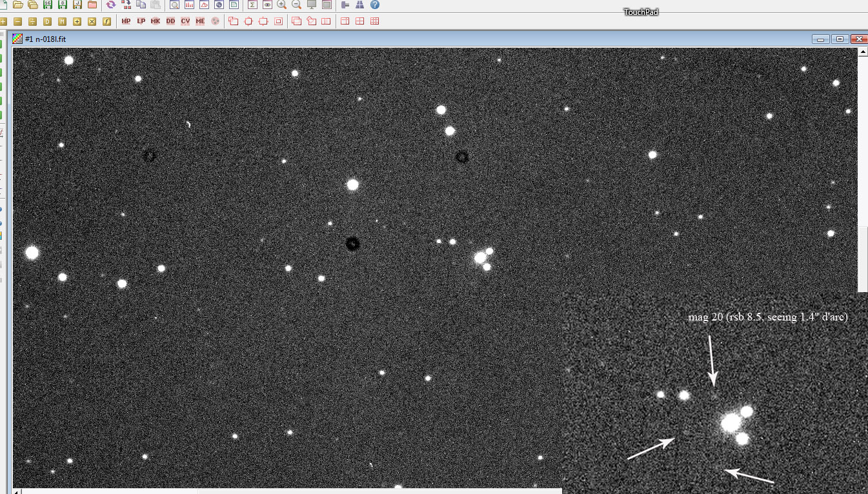Click the horizontal scrollbar left arrow
This screenshot has height=494, width=868.
[17, 491]
